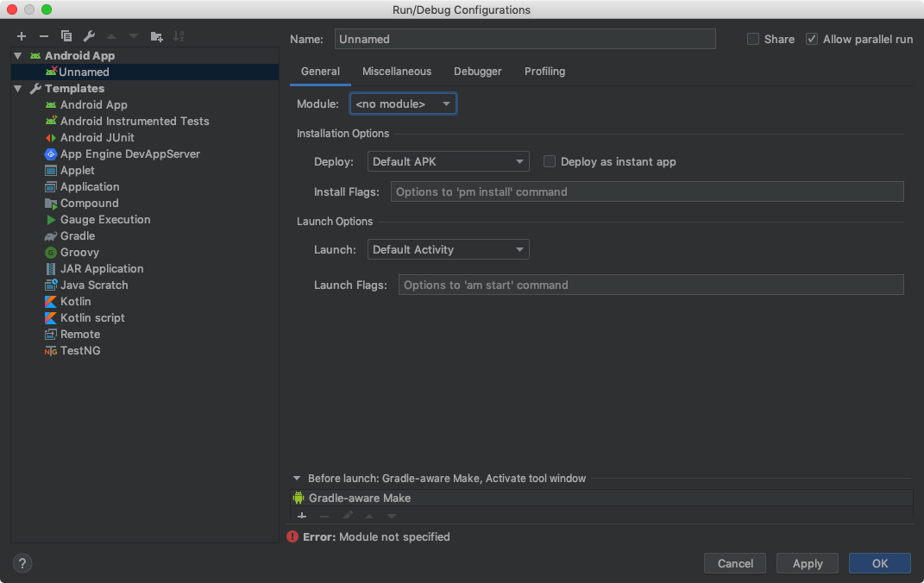Disable Allow parallel run
Image resolution: width=924 pixels, height=583 pixels.
point(811,38)
